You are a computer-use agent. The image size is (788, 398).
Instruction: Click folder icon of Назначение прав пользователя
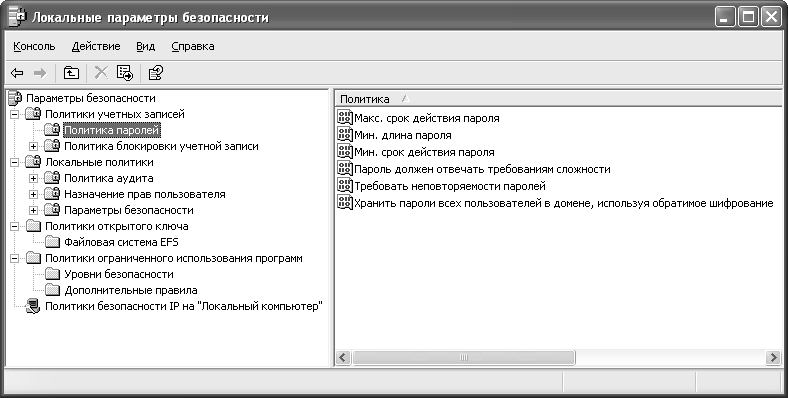pyautogui.click(x=52, y=194)
